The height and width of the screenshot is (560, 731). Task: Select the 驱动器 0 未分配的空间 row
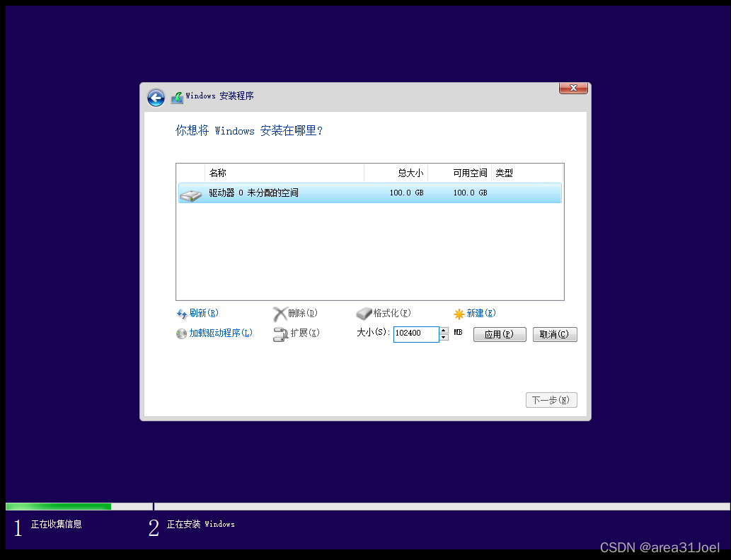[369, 193]
